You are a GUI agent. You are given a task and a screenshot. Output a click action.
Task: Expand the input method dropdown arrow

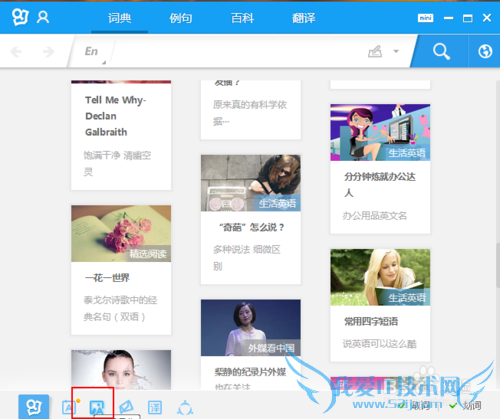[396, 51]
